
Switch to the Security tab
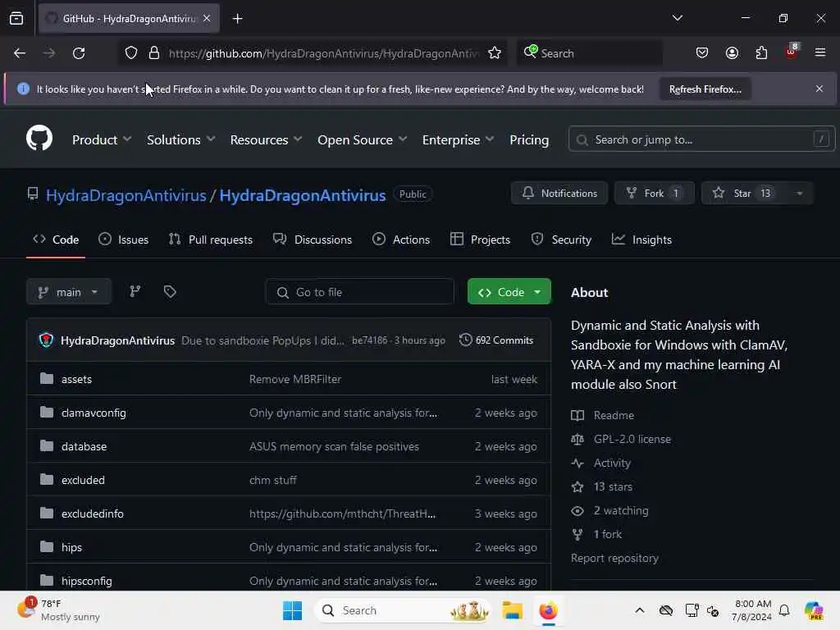coord(561,240)
